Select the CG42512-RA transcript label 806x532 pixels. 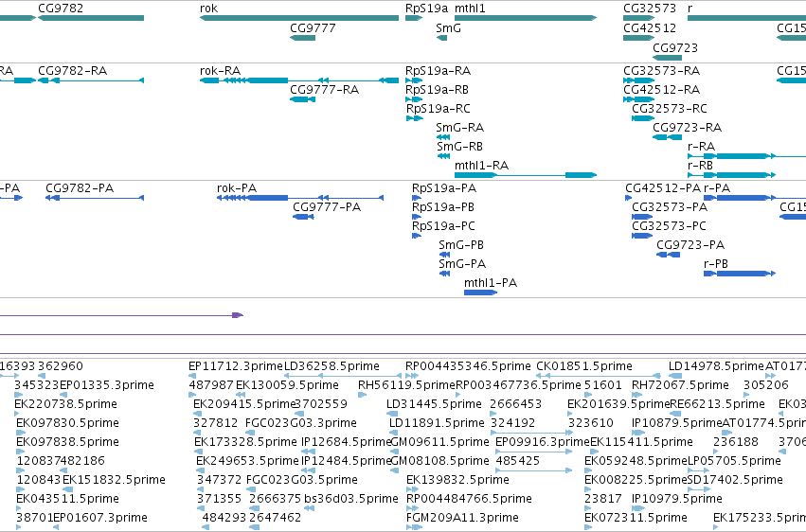coord(661,90)
